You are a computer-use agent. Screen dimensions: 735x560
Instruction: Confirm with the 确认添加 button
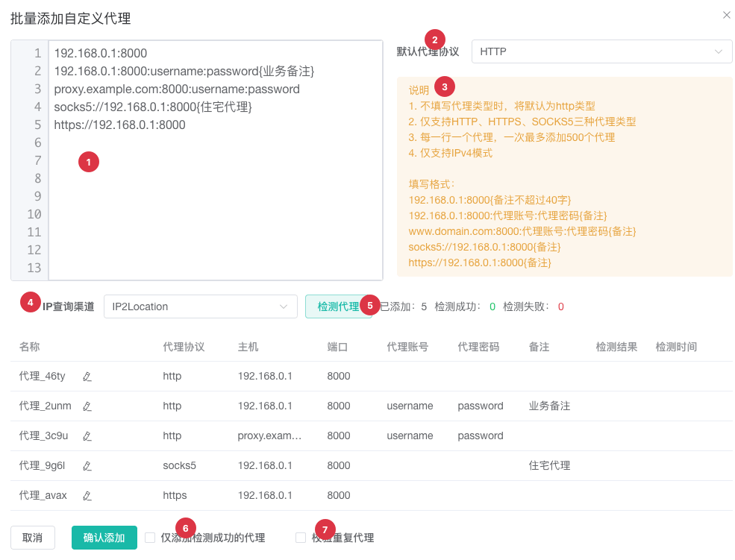[x=104, y=538]
